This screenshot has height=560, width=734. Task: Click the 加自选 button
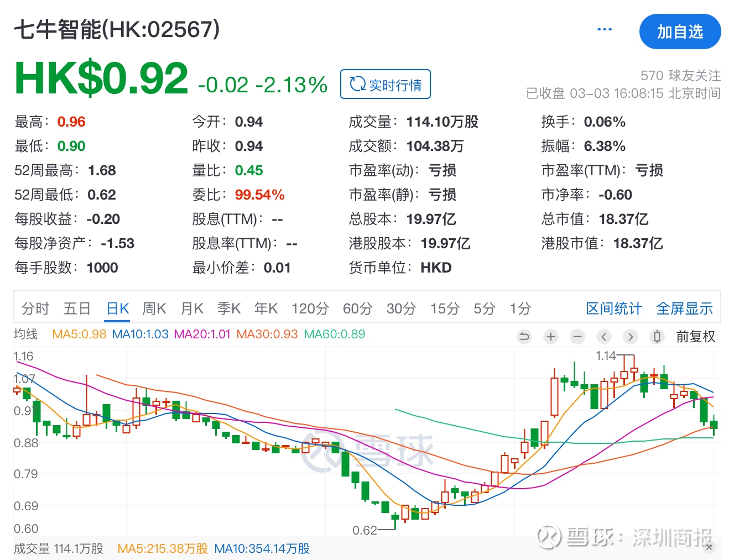tap(680, 32)
